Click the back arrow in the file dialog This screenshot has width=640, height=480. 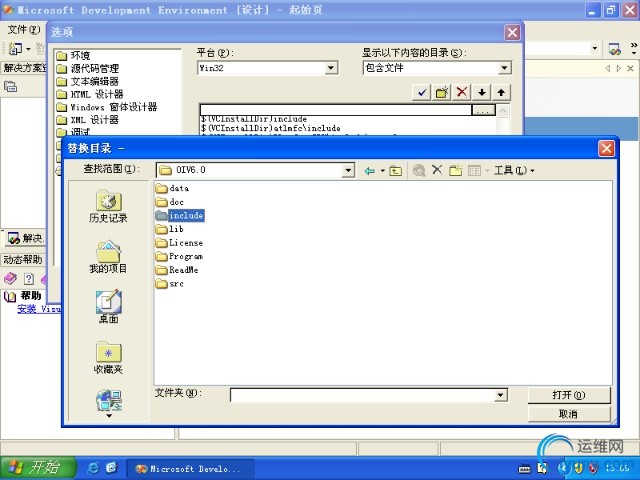370,171
